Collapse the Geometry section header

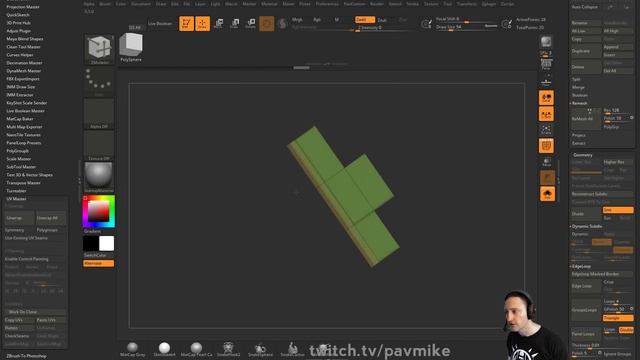point(582,155)
